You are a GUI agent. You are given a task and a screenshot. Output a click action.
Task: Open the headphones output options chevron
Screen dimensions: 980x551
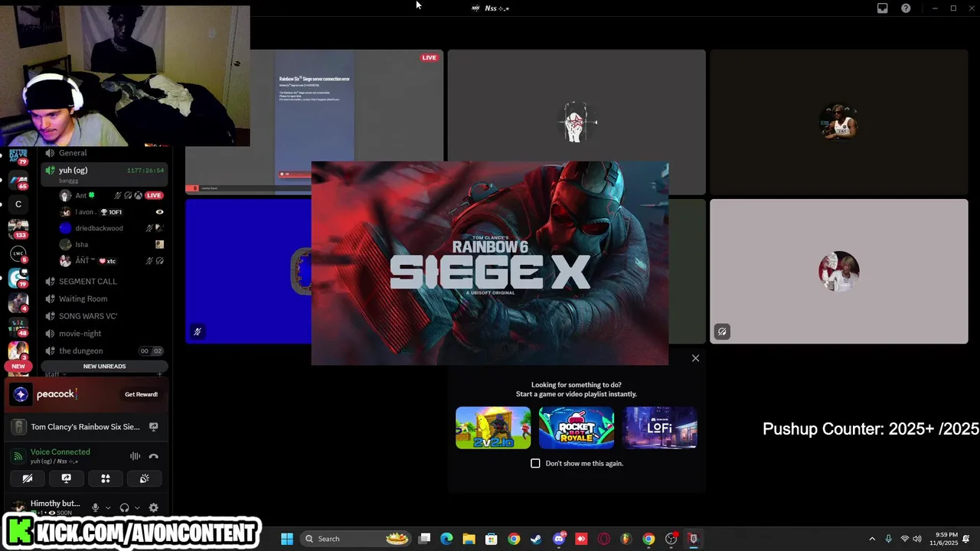click(x=137, y=507)
